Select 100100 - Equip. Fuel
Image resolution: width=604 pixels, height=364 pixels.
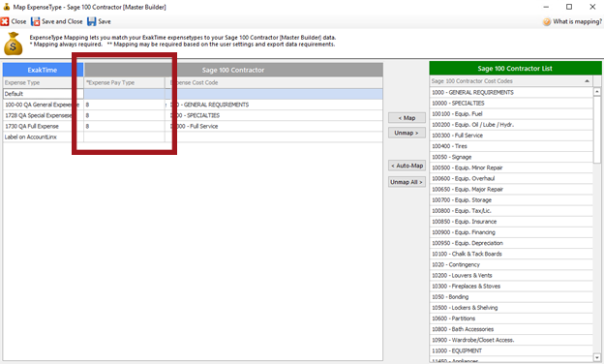(x=511, y=114)
